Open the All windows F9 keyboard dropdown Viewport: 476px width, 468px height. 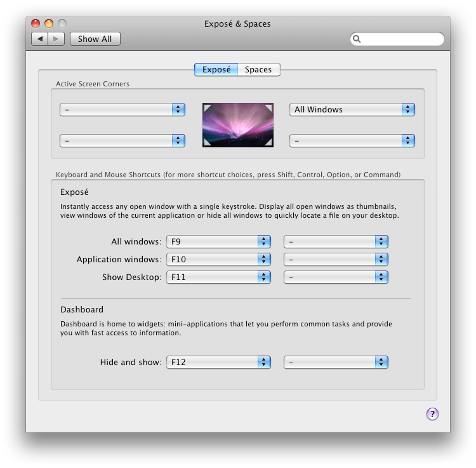[x=218, y=241]
